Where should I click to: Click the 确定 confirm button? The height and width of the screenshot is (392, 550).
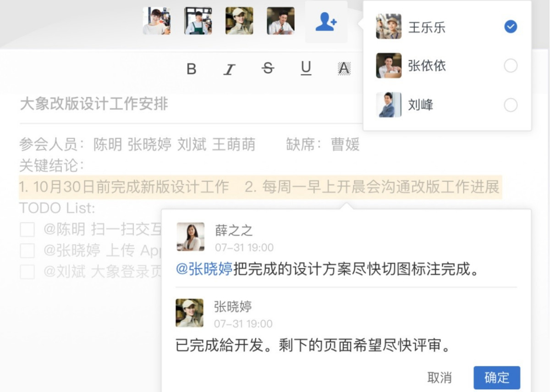[x=497, y=378]
